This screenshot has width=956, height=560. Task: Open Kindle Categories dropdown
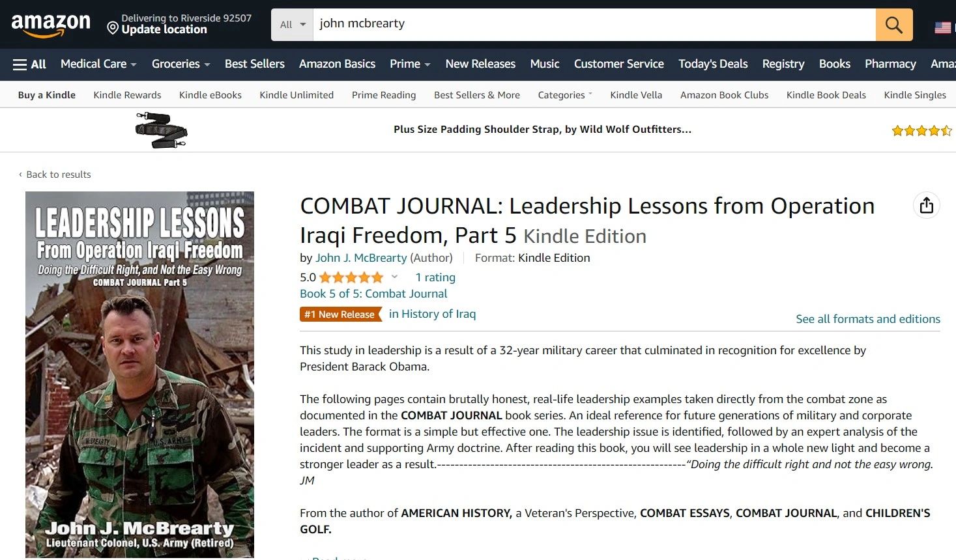pos(565,95)
